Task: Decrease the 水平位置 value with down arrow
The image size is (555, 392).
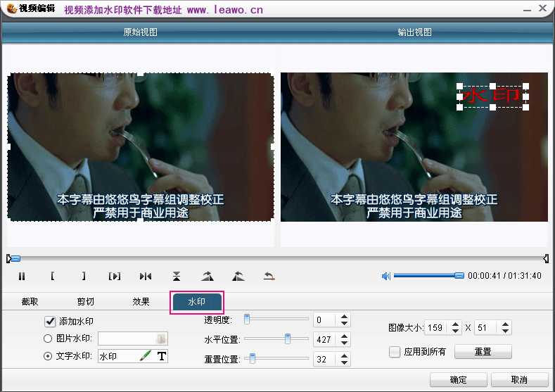Action: coord(344,343)
